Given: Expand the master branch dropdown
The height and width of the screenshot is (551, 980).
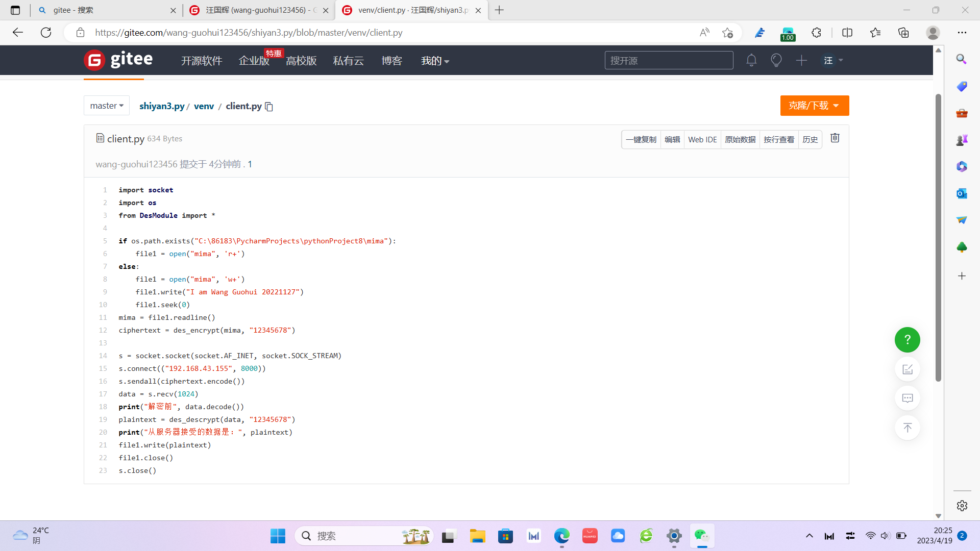Looking at the screenshot, I should [x=107, y=106].
